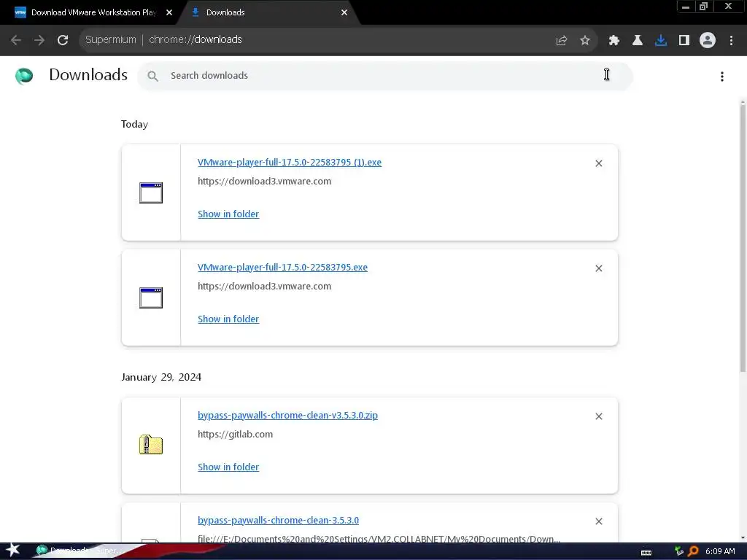The image size is (747, 560).
Task: Remove bypass-paywalls-chrome-clean-3.5.3.0 entry from list
Action: (599, 522)
